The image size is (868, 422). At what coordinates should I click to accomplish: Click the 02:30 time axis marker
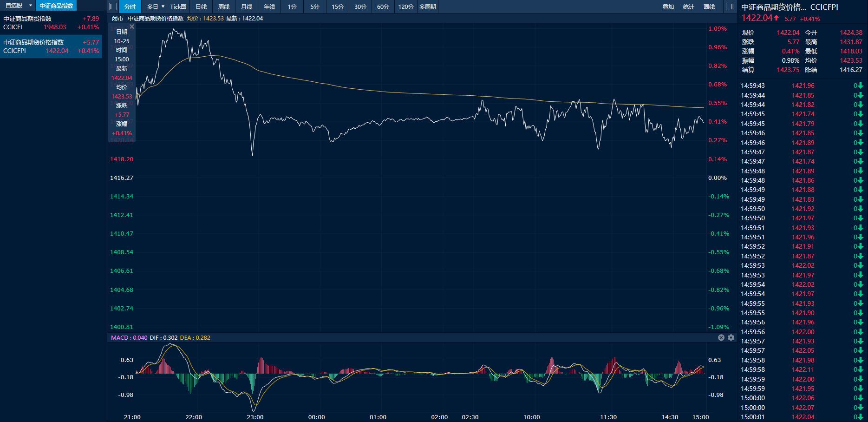470,417
